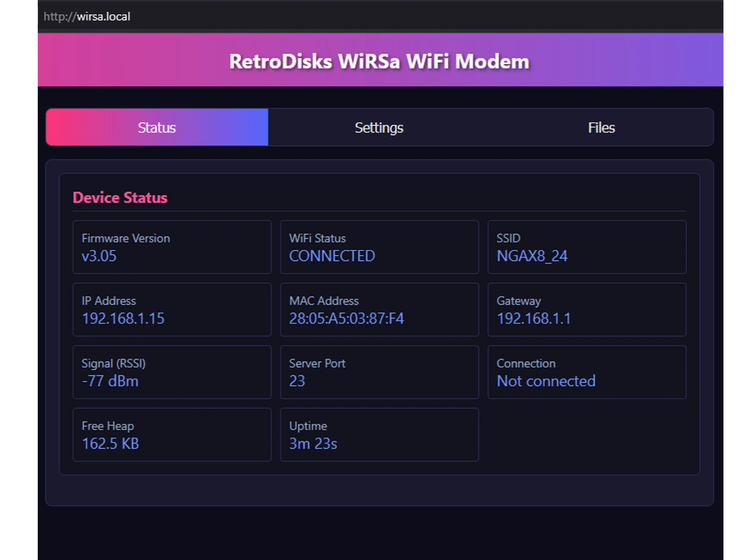Select MAC address 28:05:A5:03:87:F4
Image resolution: width=747 pixels, height=560 pixels.
346,318
